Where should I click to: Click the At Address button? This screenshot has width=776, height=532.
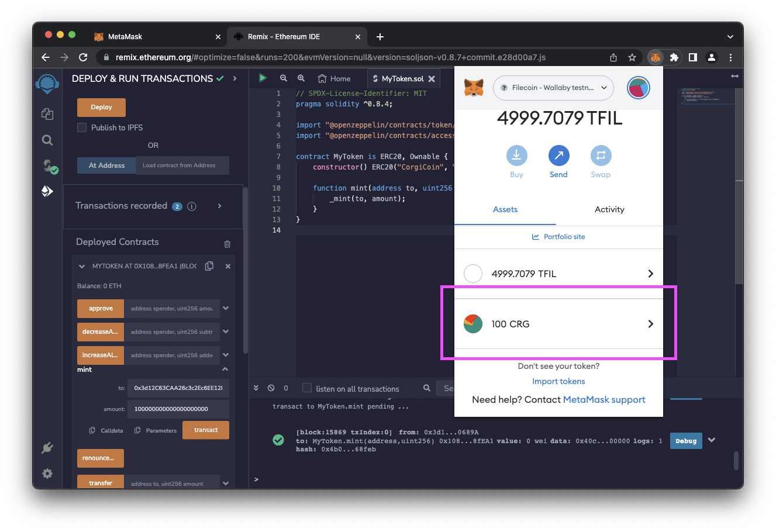(106, 165)
